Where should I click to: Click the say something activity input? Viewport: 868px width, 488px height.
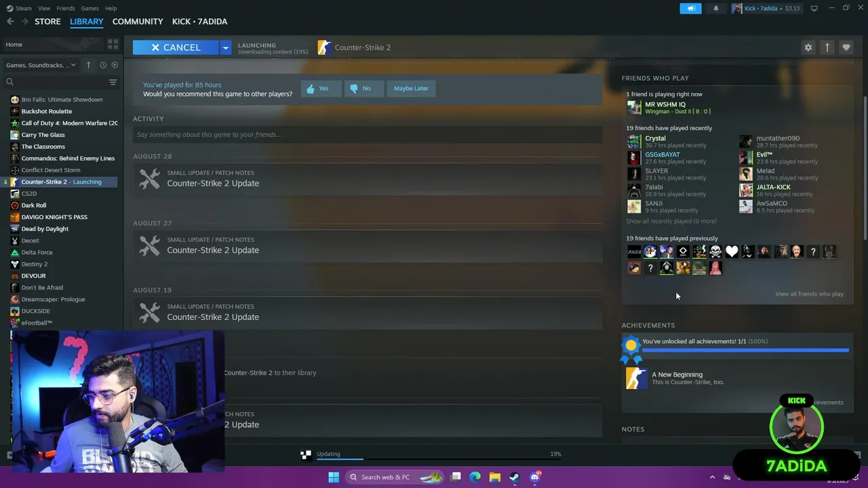coord(368,134)
